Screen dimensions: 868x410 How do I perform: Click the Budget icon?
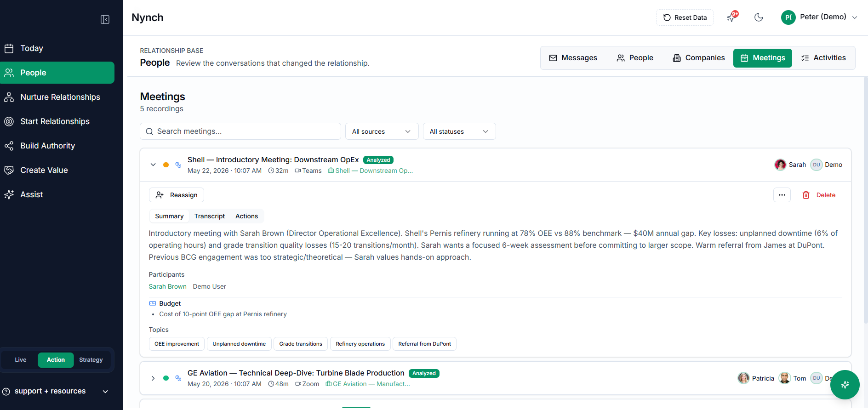[153, 303]
